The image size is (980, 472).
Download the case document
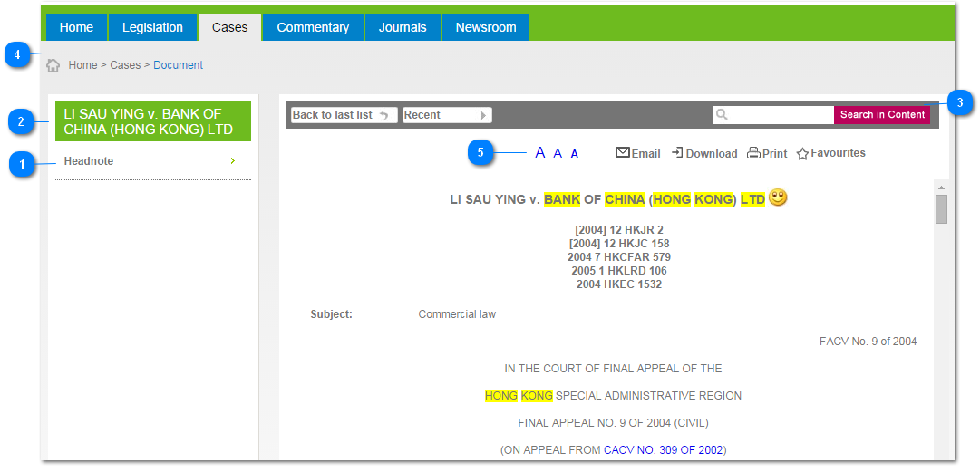click(704, 153)
